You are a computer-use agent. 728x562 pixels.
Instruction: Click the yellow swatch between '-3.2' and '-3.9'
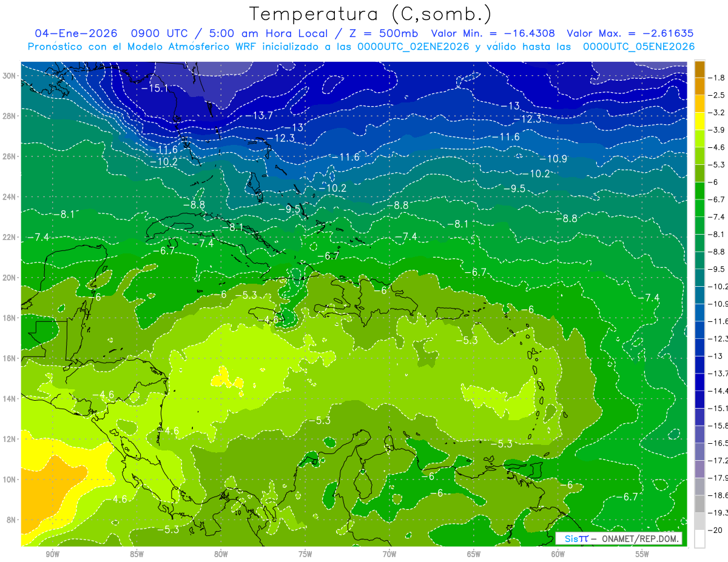[699, 121]
